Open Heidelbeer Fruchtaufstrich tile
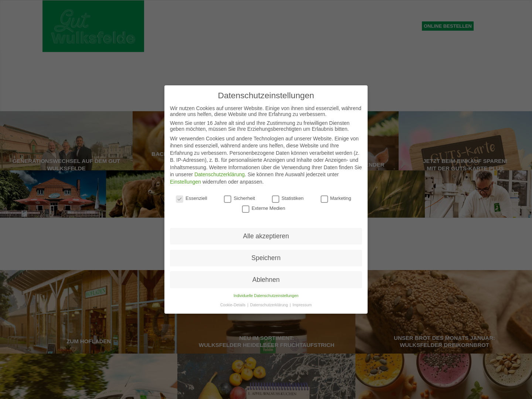 tap(266, 334)
